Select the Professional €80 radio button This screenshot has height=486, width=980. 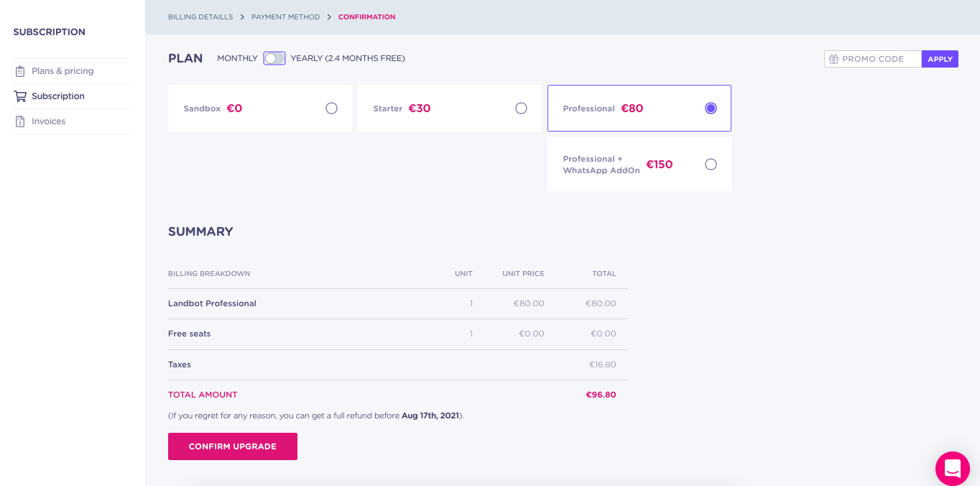711,109
